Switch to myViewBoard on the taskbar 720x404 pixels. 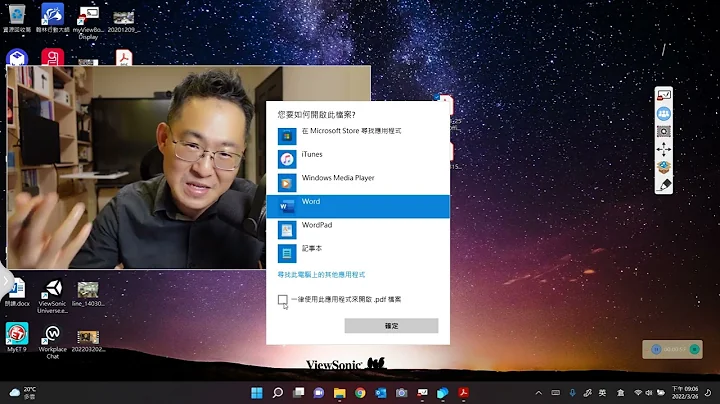click(x=422, y=393)
